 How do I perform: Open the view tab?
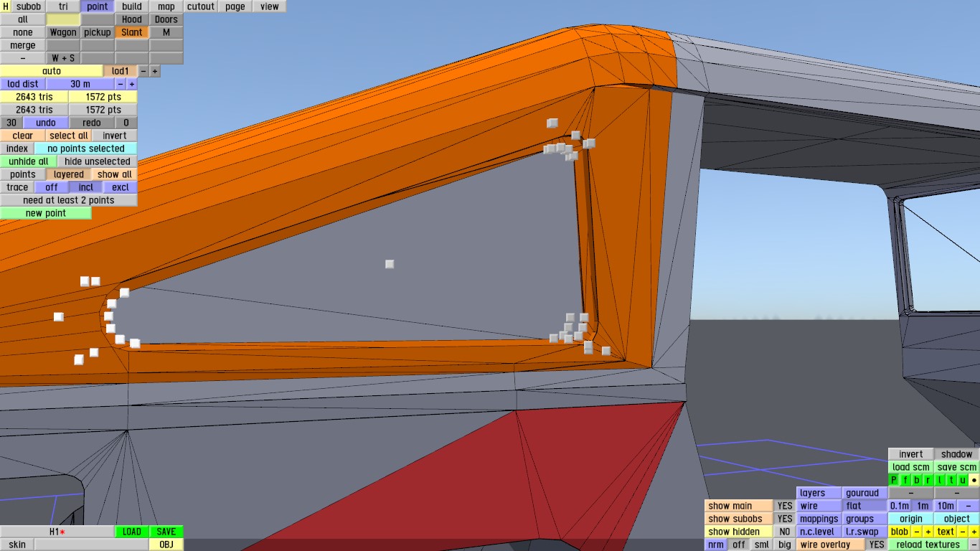click(x=270, y=6)
